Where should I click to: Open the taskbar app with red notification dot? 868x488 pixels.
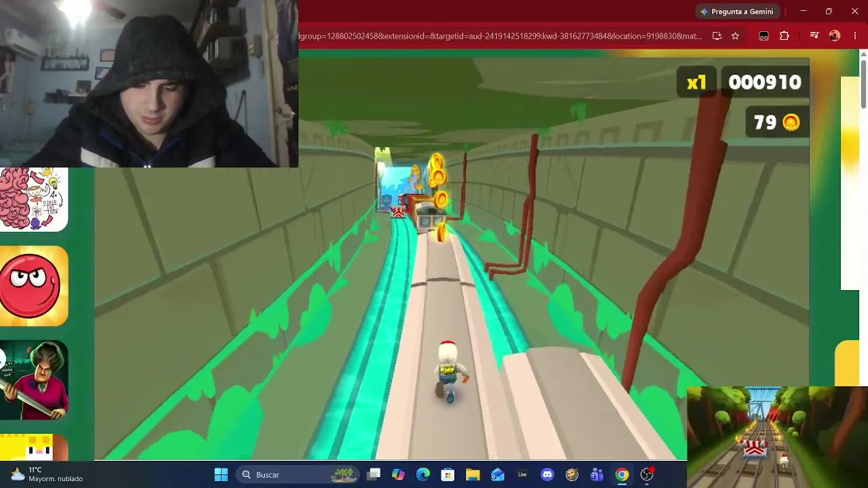click(x=647, y=474)
